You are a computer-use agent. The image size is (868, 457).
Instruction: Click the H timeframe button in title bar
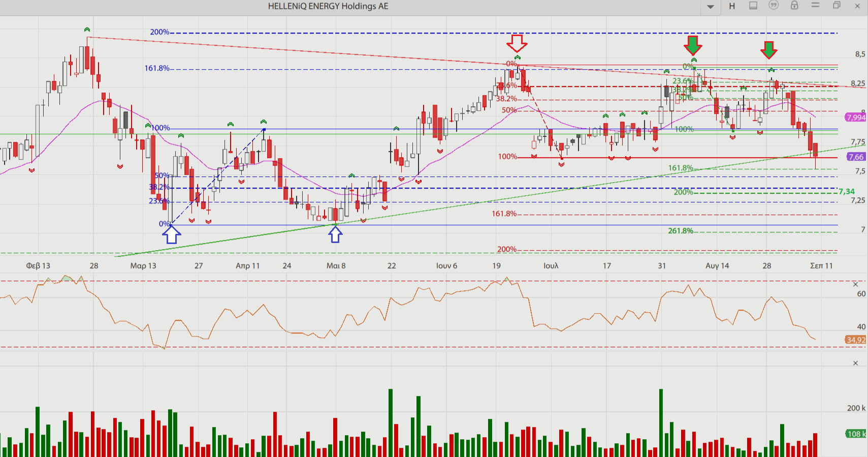(x=732, y=6)
